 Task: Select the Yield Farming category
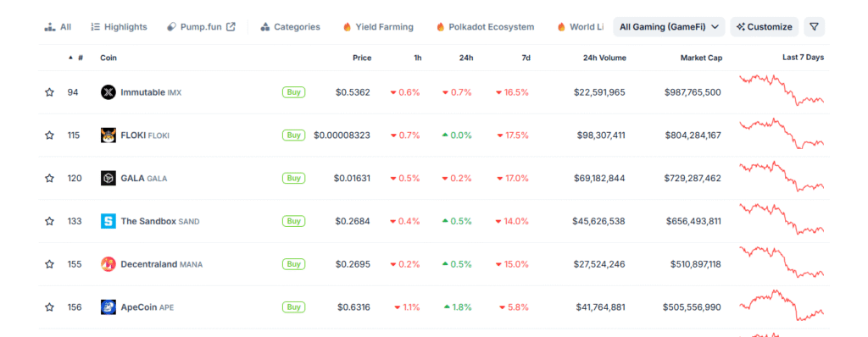[x=378, y=26]
